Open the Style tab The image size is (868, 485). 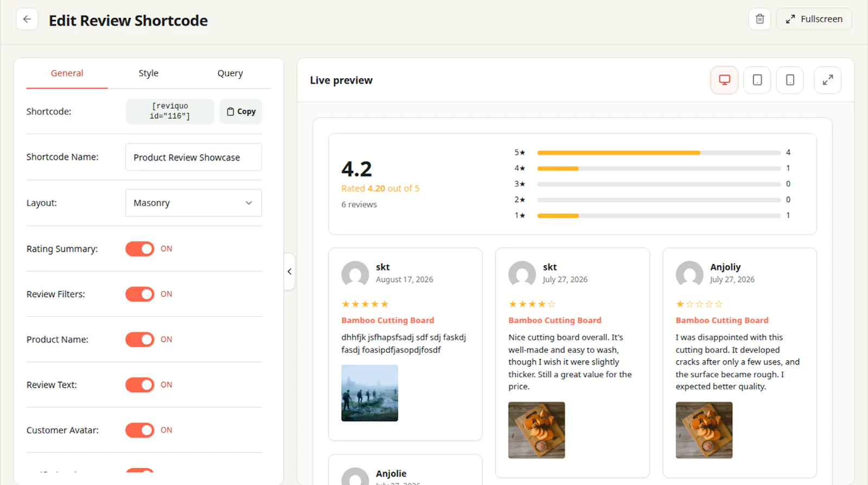(x=148, y=73)
